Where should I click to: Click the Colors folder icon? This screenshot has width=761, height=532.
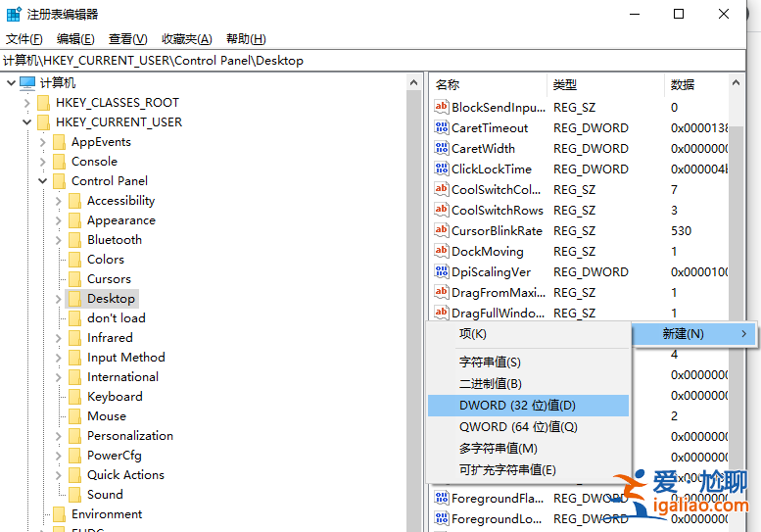(74, 260)
